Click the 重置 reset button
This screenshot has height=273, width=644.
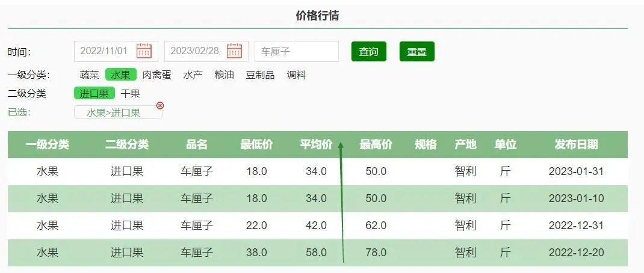coord(417,51)
